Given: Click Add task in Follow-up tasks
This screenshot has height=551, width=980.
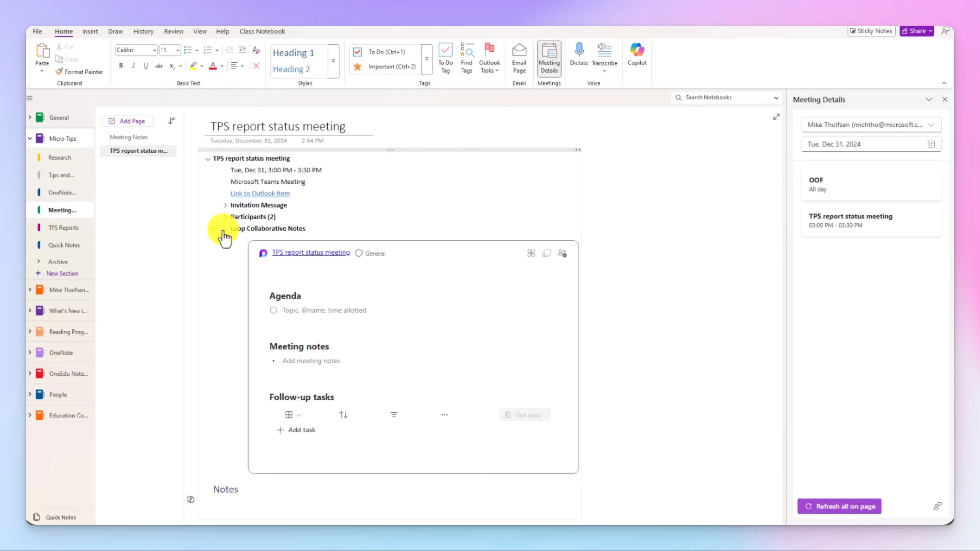Looking at the screenshot, I should 296,430.
